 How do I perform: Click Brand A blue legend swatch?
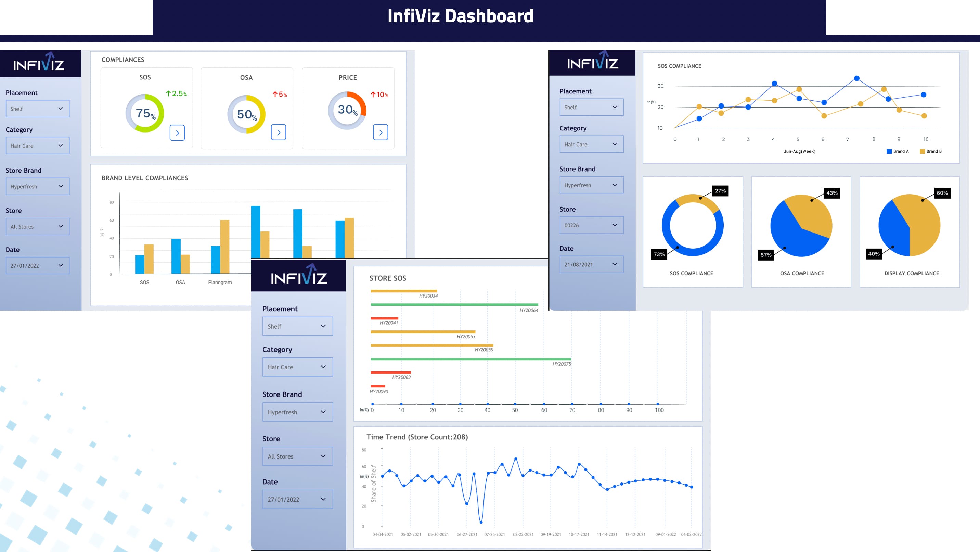889,151
